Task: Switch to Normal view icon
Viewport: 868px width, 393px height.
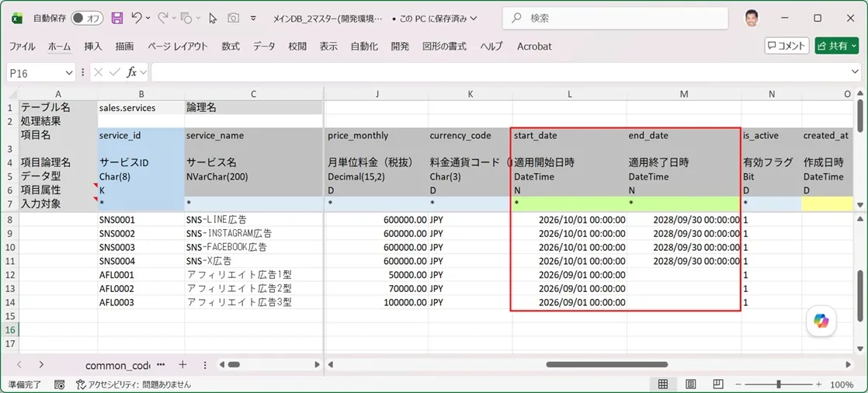Action: (x=662, y=384)
